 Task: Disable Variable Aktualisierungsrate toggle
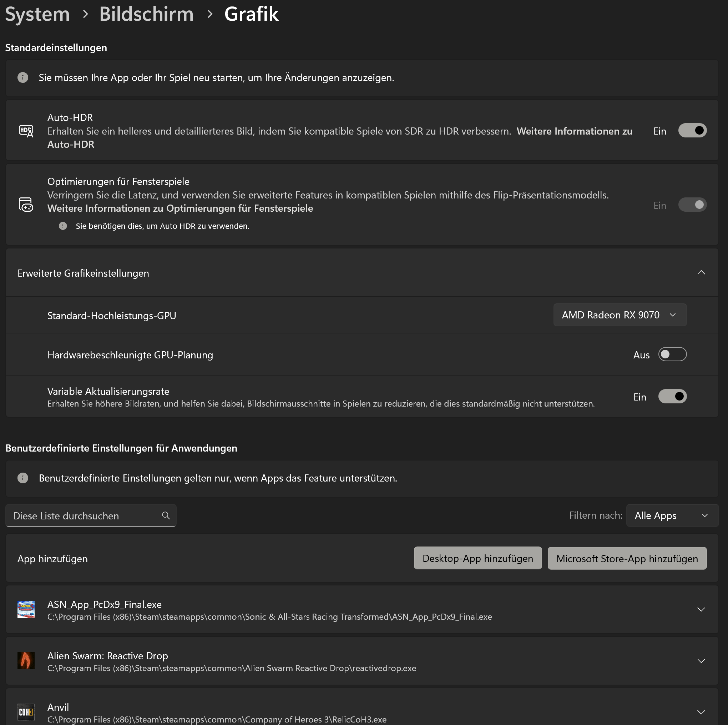coord(673,396)
